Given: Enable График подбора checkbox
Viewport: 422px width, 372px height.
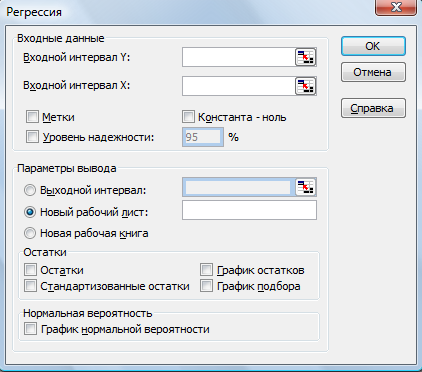Looking at the screenshot, I should [206, 286].
